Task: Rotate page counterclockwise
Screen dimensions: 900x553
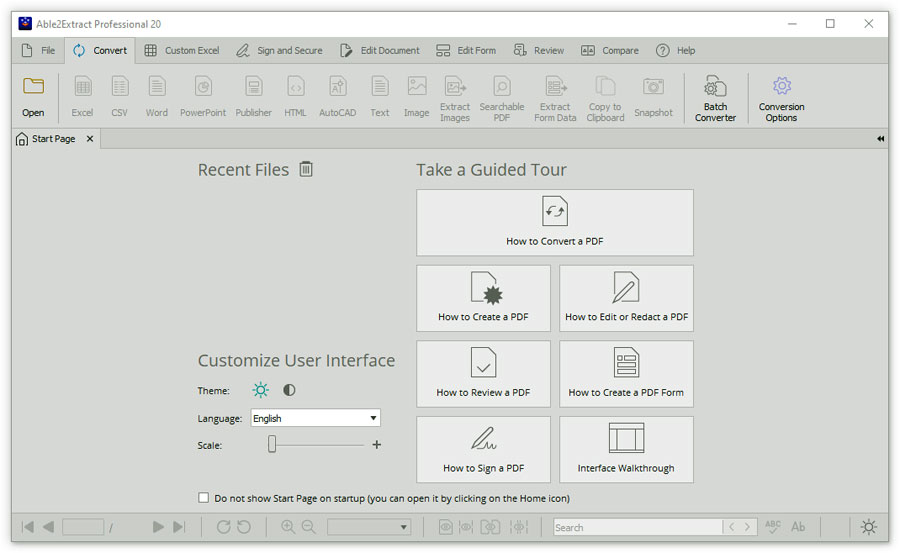Action: click(x=244, y=527)
